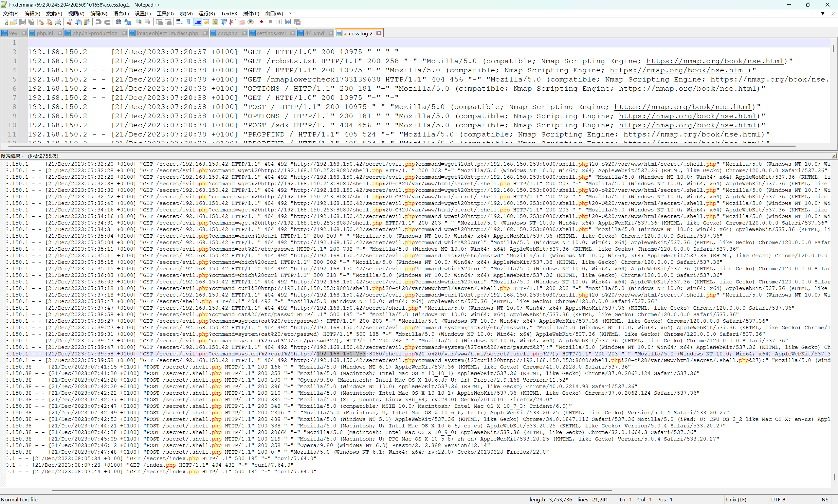This screenshot has width=838, height=504.
Task: Click UTF-8 encoding in status bar
Action: click(778, 500)
